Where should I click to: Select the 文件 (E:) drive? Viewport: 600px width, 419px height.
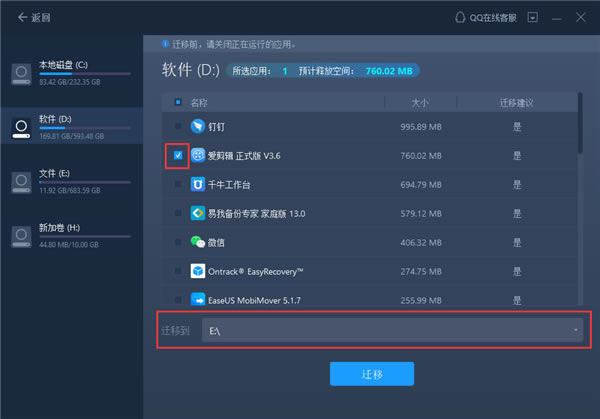tap(72, 181)
